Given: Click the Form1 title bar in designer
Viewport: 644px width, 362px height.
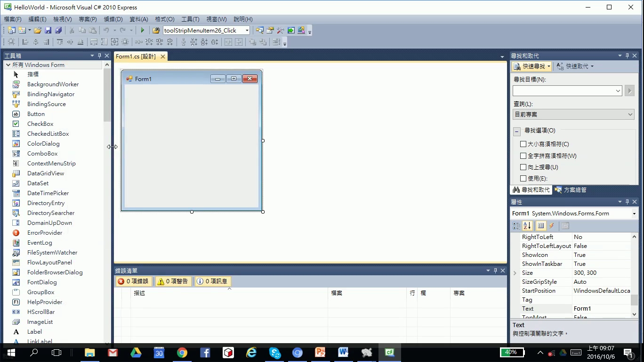Looking at the screenshot, I should pyautogui.click(x=191, y=79).
